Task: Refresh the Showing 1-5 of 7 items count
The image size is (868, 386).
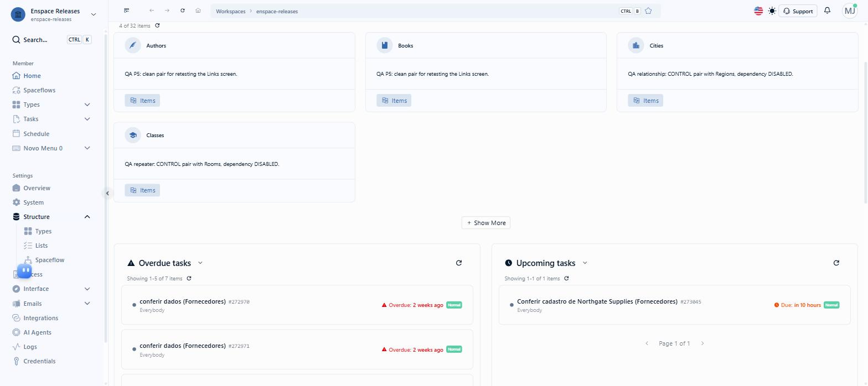Action: 189,279
